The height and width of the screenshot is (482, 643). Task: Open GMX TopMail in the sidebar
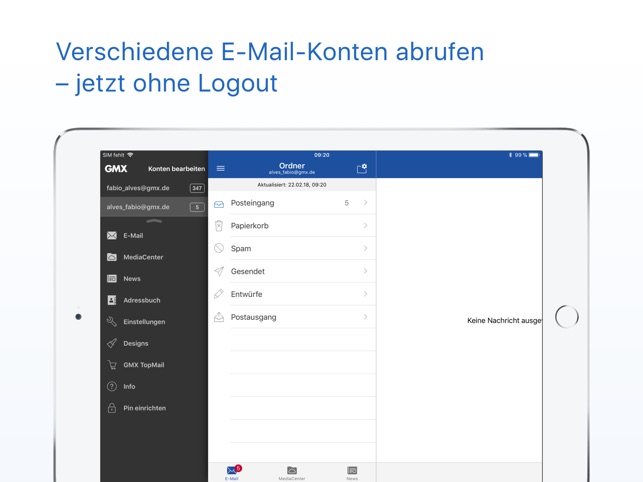coord(154,365)
